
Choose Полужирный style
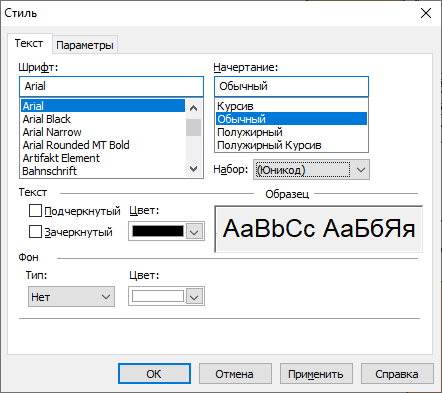click(x=291, y=132)
